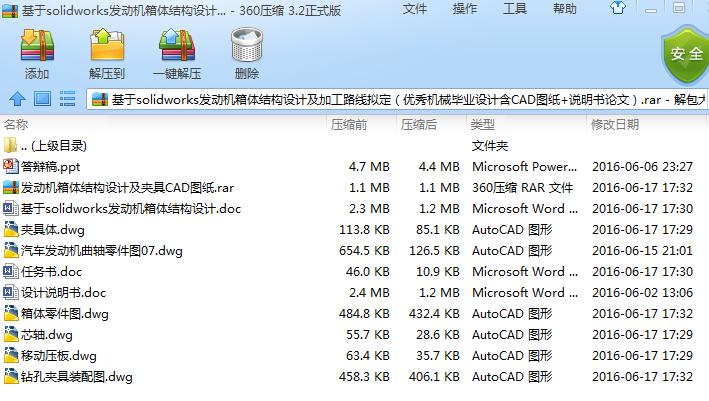Sort by the 压缩前 column header
This screenshot has width=709, height=401.
tap(349, 124)
